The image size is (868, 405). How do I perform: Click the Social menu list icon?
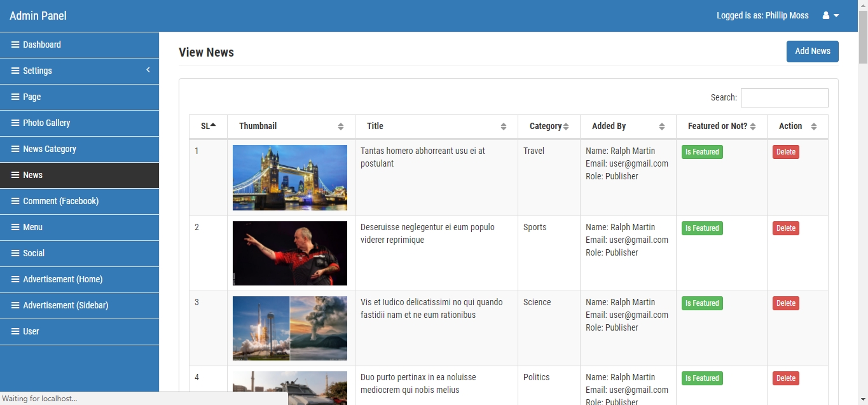pyautogui.click(x=15, y=253)
